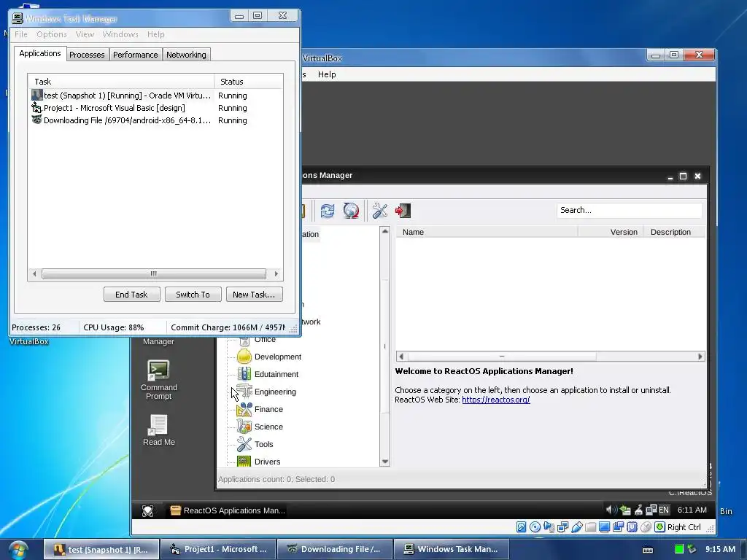Select the Downloading File android-x86_64 task row
Viewport: 747px width, 560px height.
155,120
